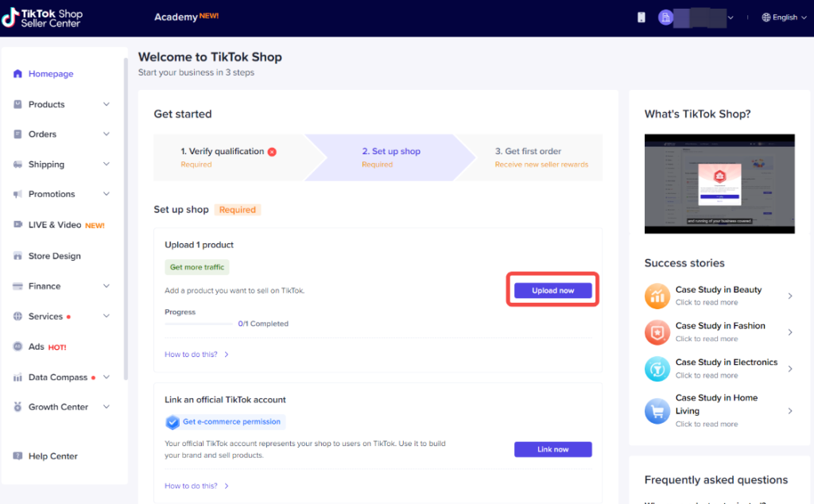Screen dimensions: 814x504
Task: Click the Growth Center medal icon
Action: click(17, 407)
